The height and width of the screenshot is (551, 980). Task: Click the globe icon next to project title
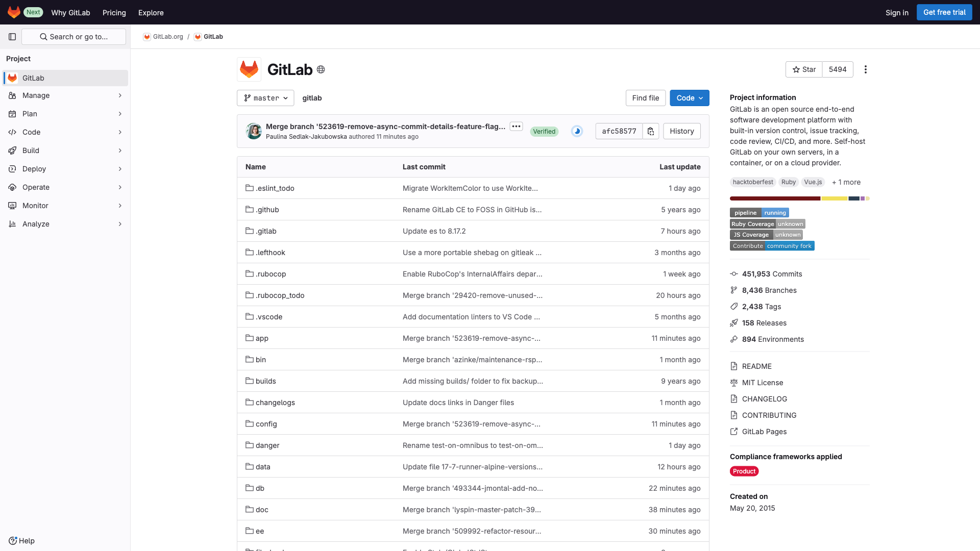(x=321, y=69)
